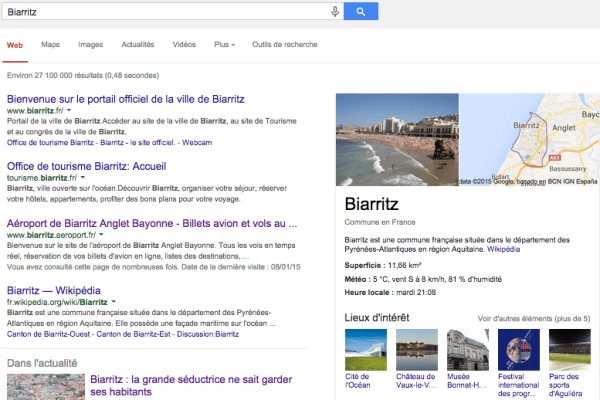The height and width of the screenshot is (400, 600).
Task: Click the Biarritz beach photo
Action: pyautogui.click(x=397, y=140)
